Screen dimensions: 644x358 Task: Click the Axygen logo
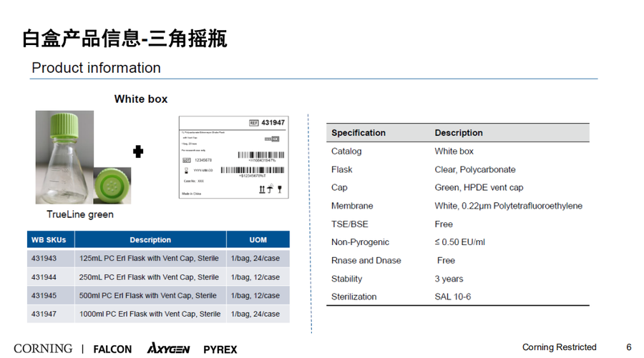point(168,348)
